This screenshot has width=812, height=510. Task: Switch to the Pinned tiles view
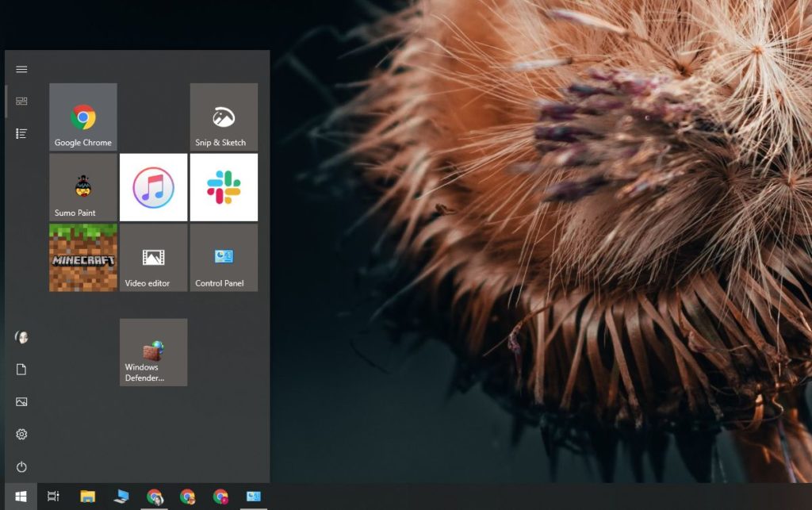pos(21,101)
